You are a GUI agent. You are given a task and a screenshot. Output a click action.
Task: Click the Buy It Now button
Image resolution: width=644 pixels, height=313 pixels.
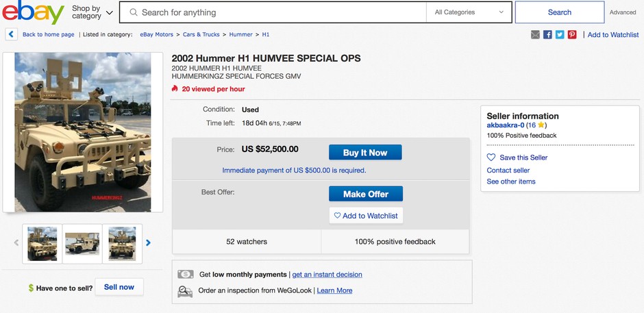pos(365,153)
